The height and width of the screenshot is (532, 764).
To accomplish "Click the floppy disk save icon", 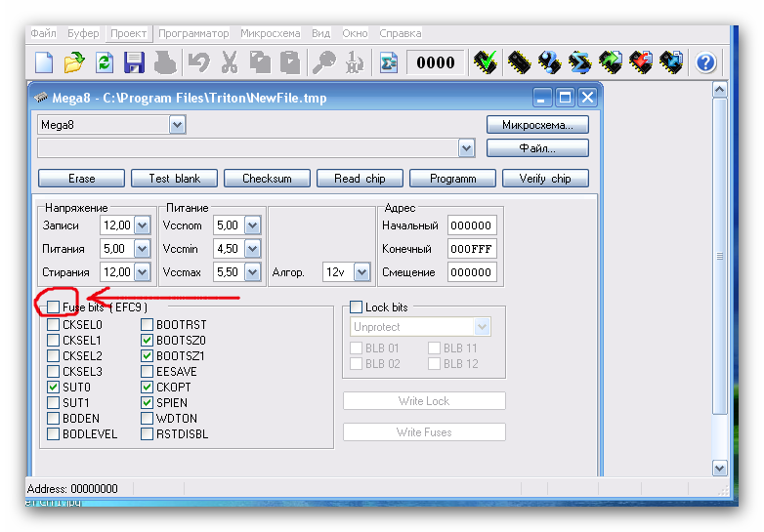I will click(135, 62).
